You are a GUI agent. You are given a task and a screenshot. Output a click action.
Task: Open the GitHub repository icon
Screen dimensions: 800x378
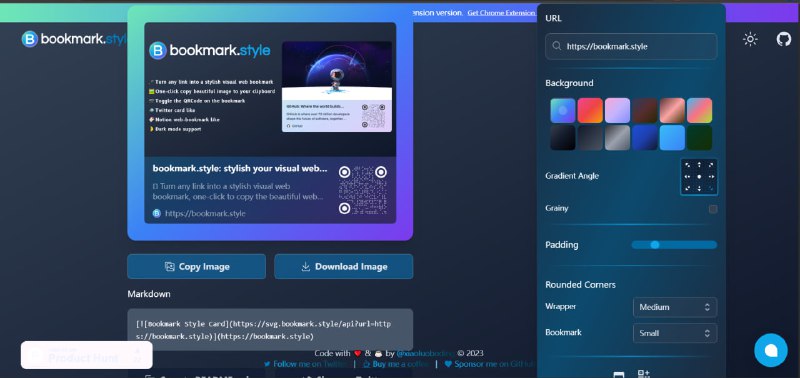[784, 39]
